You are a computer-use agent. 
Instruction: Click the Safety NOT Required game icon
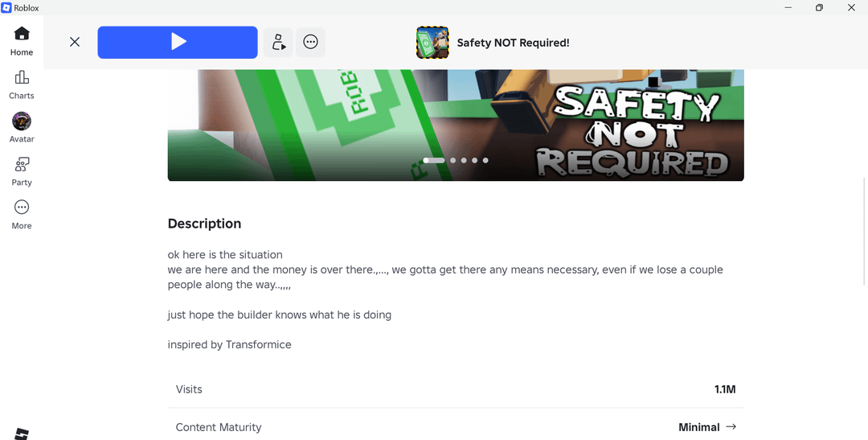pos(432,43)
